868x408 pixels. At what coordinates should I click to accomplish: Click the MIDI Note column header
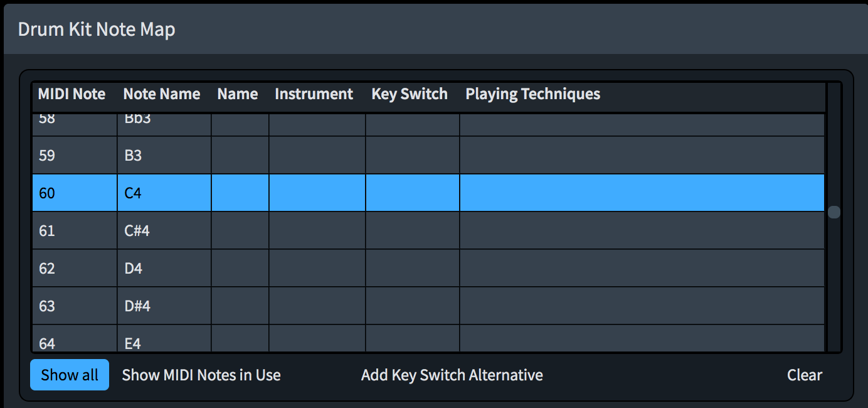pos(71,94)
